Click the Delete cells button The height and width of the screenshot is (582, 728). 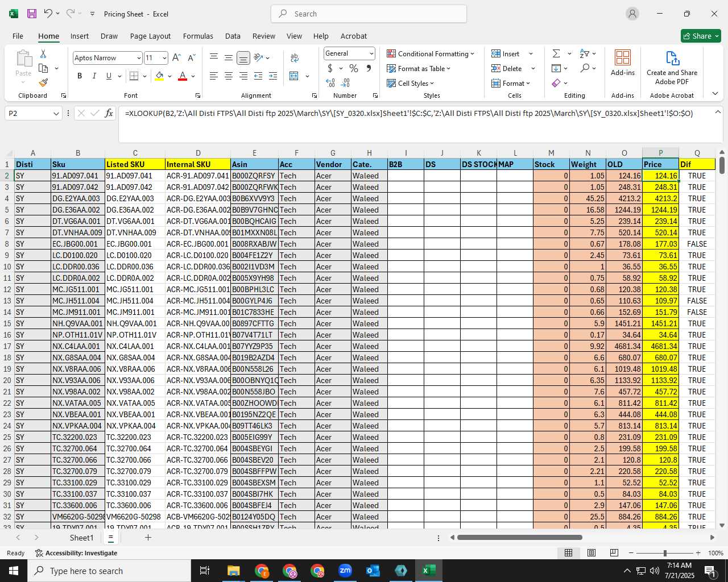click(507, 68)
